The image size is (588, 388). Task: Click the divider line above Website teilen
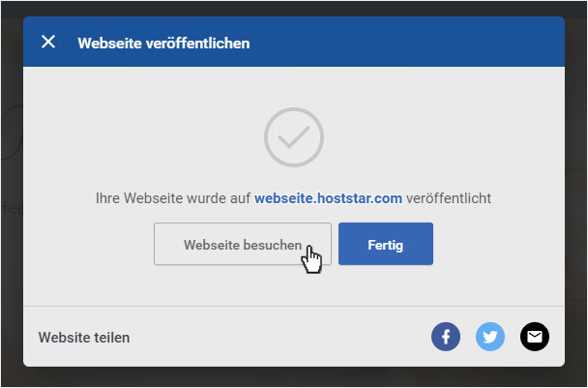pyautogui.click(x=294, y=306)
